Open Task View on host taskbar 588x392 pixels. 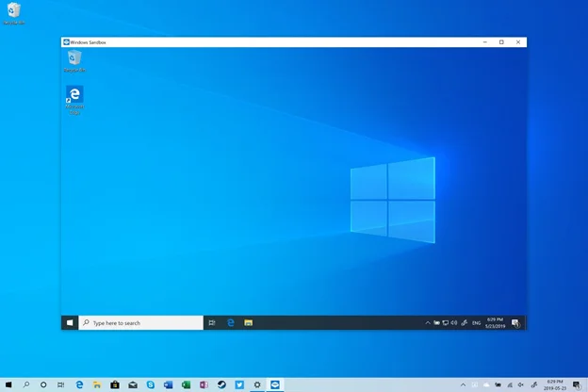60,384
